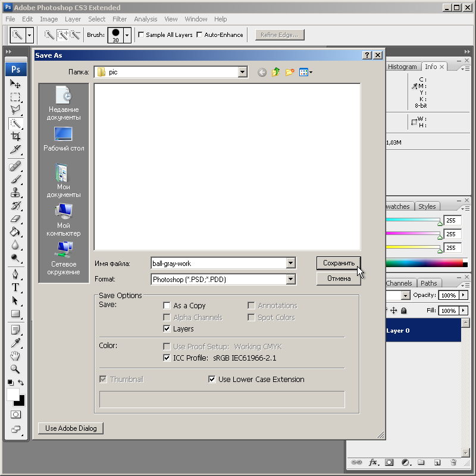This screenshot has height=476, width=476.
Task: Toggle Quick Mask mode
Action: 15,414
